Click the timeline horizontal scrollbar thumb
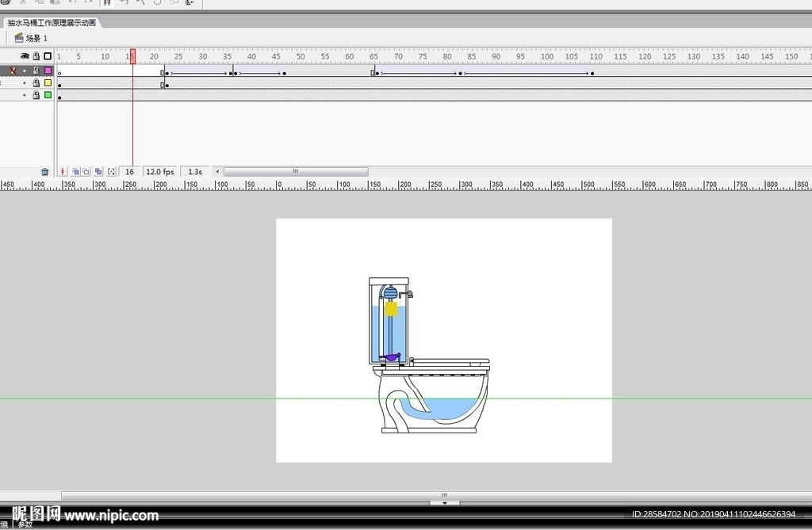 296,172
